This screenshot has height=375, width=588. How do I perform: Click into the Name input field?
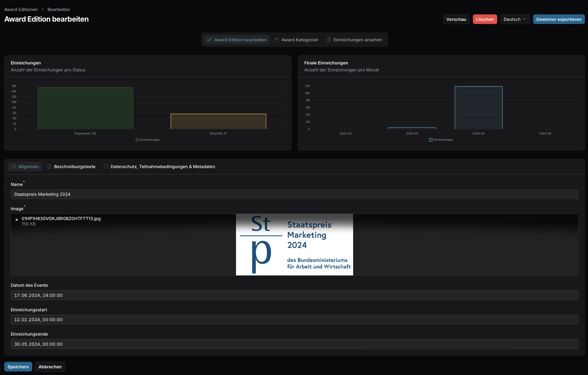(294, 194)
